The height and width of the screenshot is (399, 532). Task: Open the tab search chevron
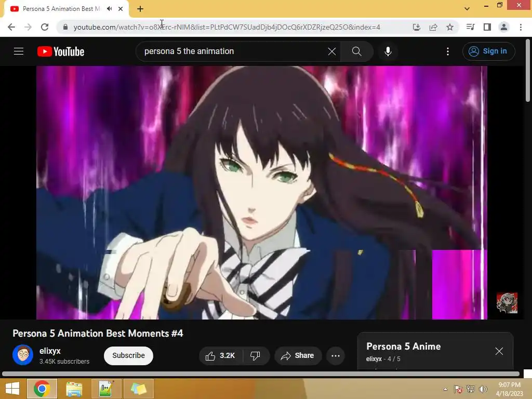467,9
